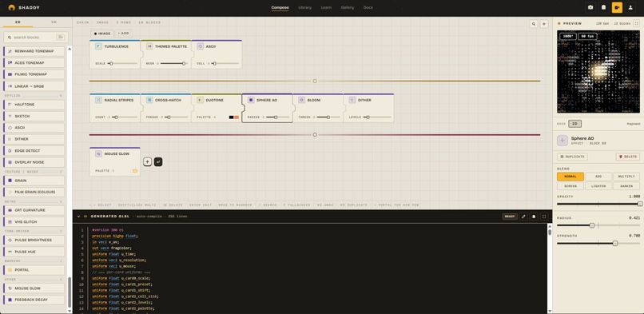Open the Library tab
This screenshot has height=314, width=644.
pyautogui.click(x=304, y=7)
